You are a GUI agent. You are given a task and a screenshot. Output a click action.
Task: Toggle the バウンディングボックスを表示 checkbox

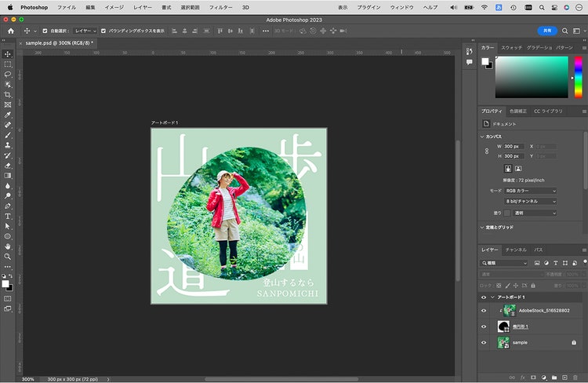[103, 31]
